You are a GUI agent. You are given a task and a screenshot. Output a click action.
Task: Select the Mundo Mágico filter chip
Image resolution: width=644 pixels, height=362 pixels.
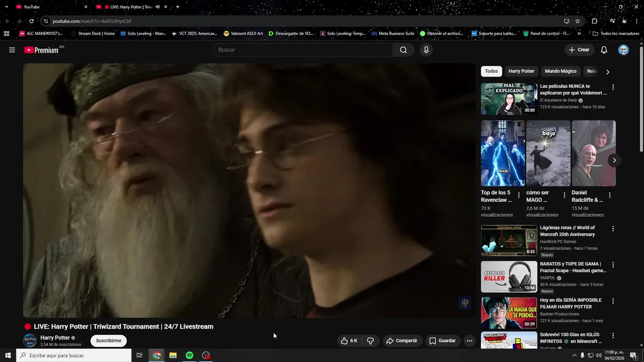coord(560,71)
